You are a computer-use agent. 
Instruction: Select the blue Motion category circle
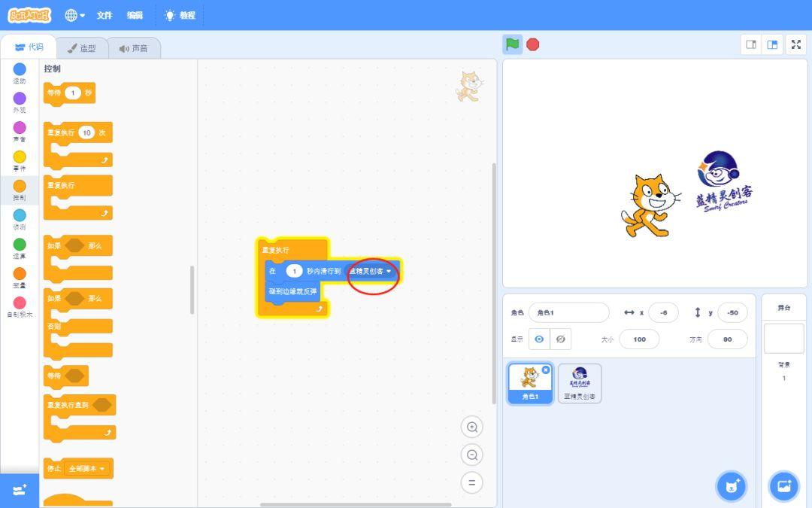click(20, 69)
